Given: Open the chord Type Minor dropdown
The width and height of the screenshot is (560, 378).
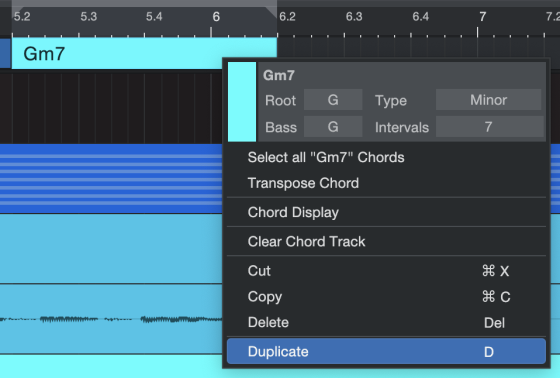Looking at the screenshot, I should click(488, 100).
